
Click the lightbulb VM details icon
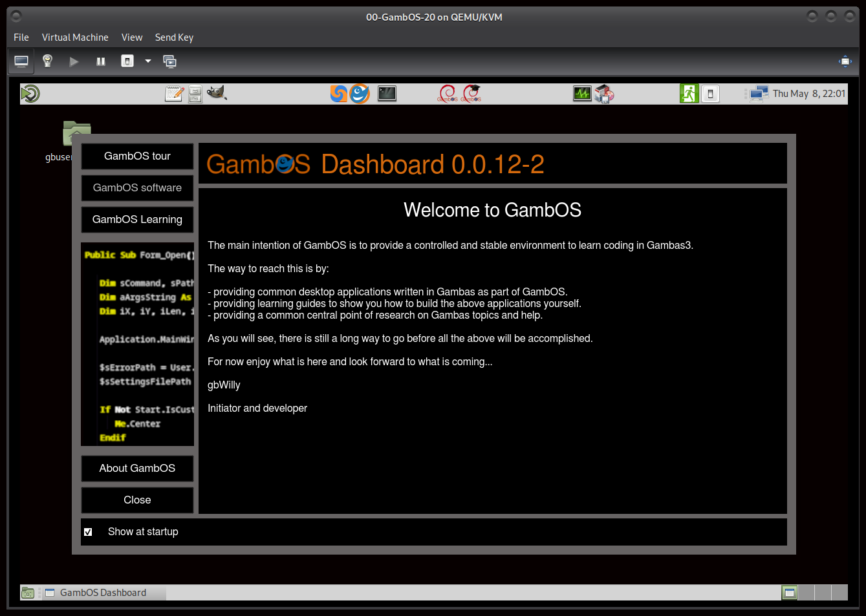coord(47,61)
